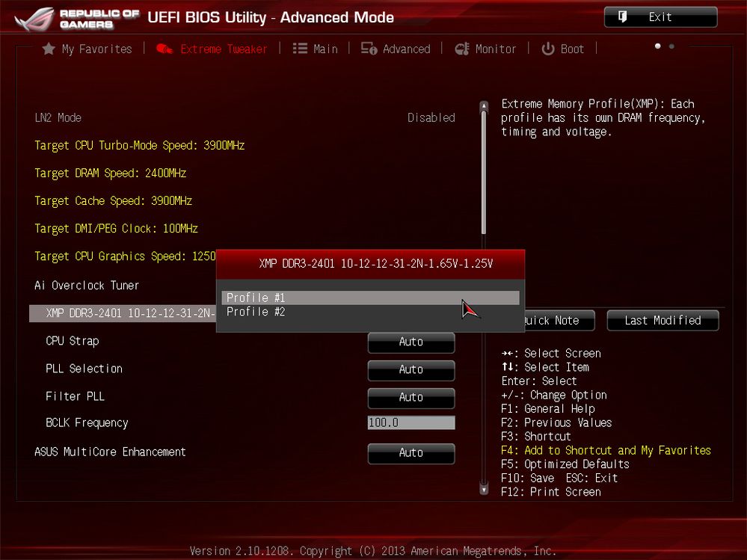Image resolution: width=747 pixels, height=560 pixels.
Task: Click the Monitor tab's gauge icon
Action: click(x=461, y=49)
